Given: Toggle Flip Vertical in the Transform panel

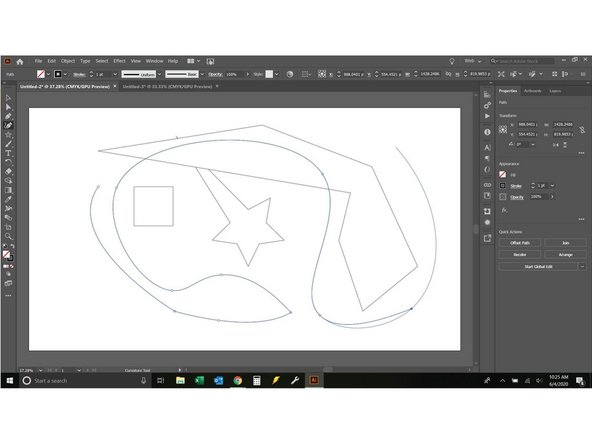Looking at the screenshot, I should [x=565, y=145].
